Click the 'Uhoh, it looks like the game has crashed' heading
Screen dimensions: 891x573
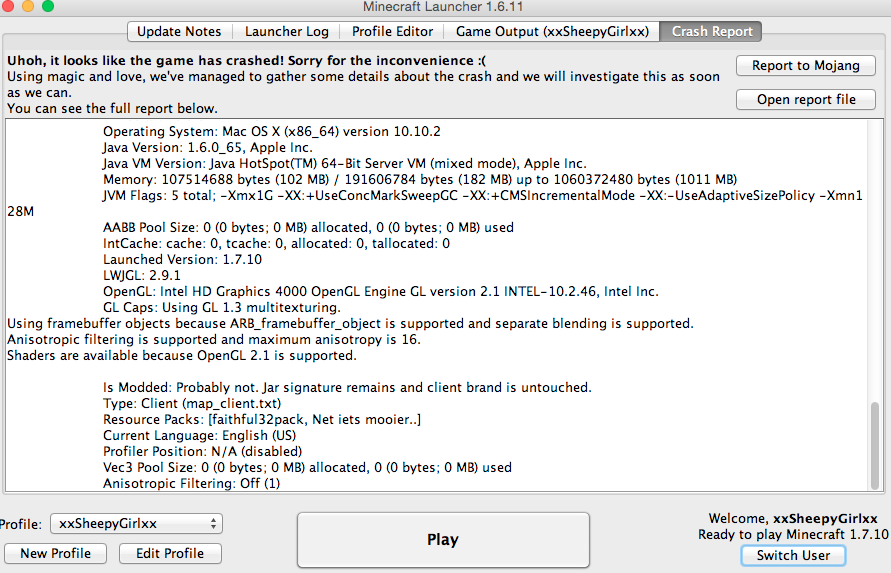tap(247, 60)
